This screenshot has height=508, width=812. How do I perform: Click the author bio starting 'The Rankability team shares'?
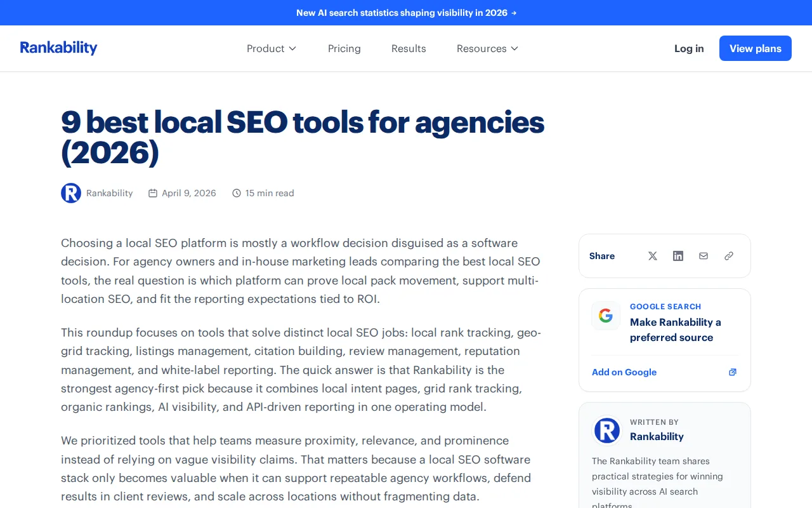pyautogui.click(x=657, y=482)
